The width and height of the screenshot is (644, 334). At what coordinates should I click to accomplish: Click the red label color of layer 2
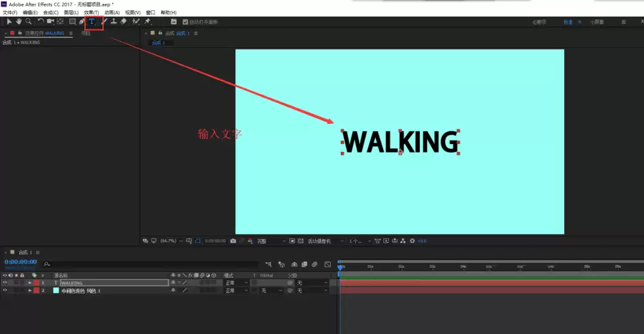coord(37,290)
